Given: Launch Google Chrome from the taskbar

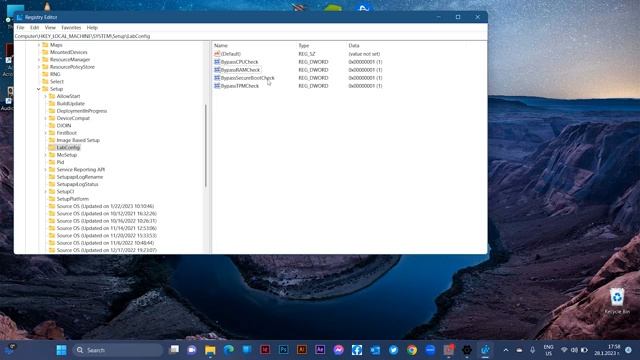Looking at the screenshot, I should (x=412, y=350).
